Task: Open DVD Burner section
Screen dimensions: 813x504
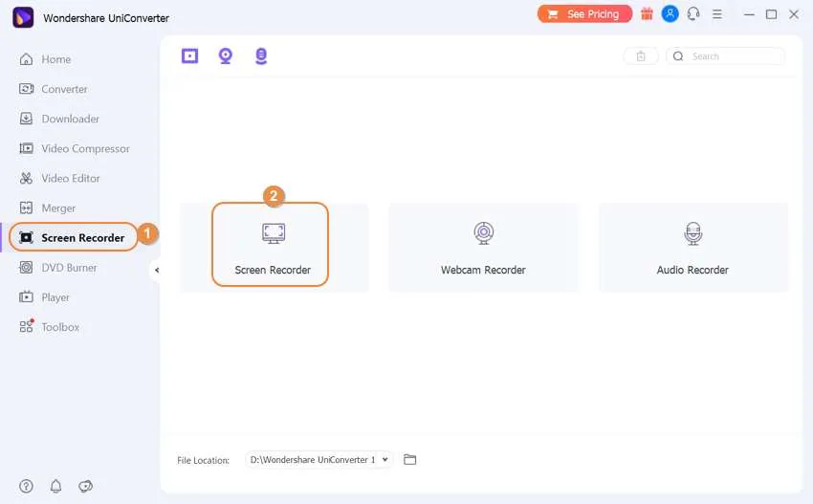Action: pyautogui.click(x=58, y=268)
